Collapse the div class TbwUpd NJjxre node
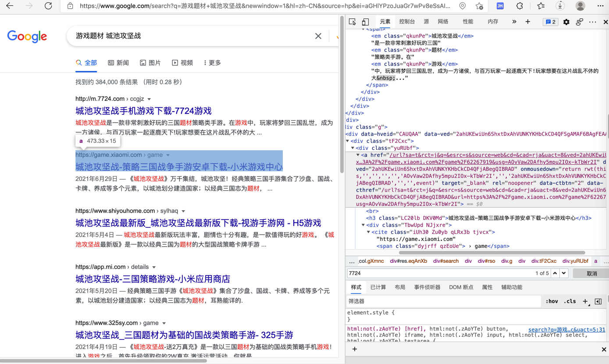Image resolution: width=609 pixels, height=364 pixels. 363,225
